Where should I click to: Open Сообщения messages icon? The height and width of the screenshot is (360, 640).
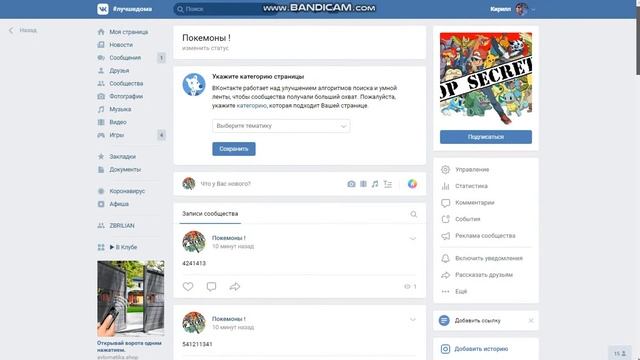[101, 58]
